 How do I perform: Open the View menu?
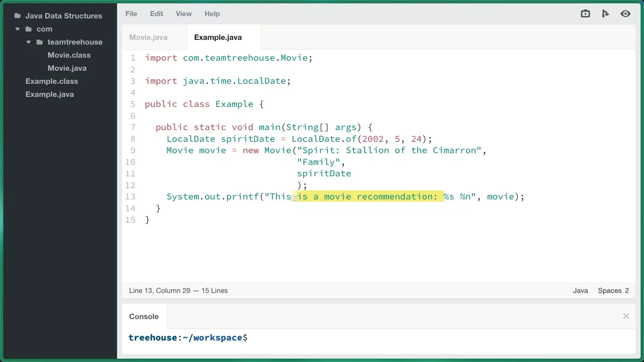click(184, 14)
